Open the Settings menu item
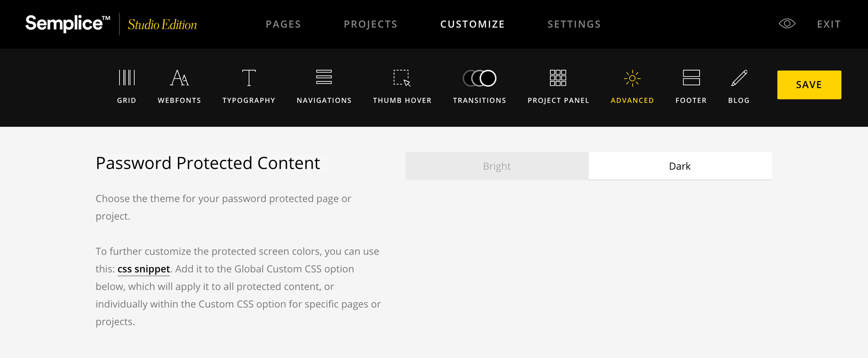Viewport: 868px width, 358px height. pyautogui.click(x=574, y=24)
